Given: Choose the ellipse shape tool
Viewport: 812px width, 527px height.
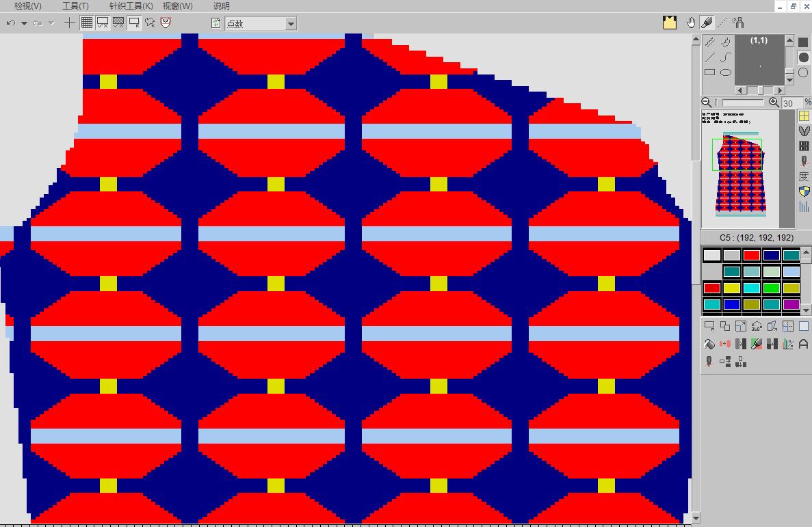Looking at the screenshot, I should (726, 72).
